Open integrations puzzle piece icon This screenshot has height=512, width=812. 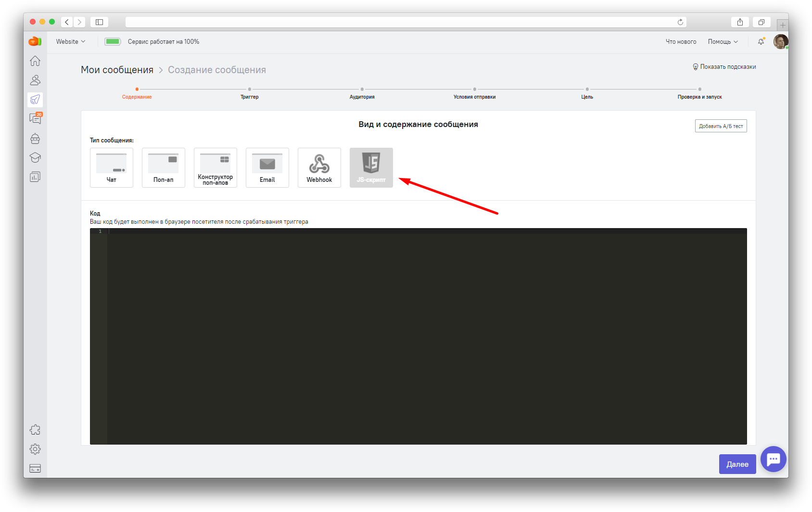(x=35, y=430)
